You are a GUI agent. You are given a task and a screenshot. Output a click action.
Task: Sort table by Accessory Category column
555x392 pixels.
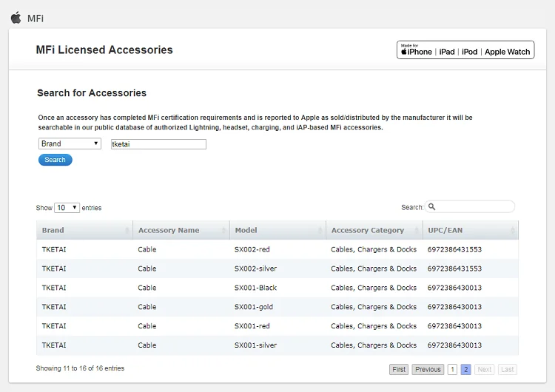tap(374, 230)
